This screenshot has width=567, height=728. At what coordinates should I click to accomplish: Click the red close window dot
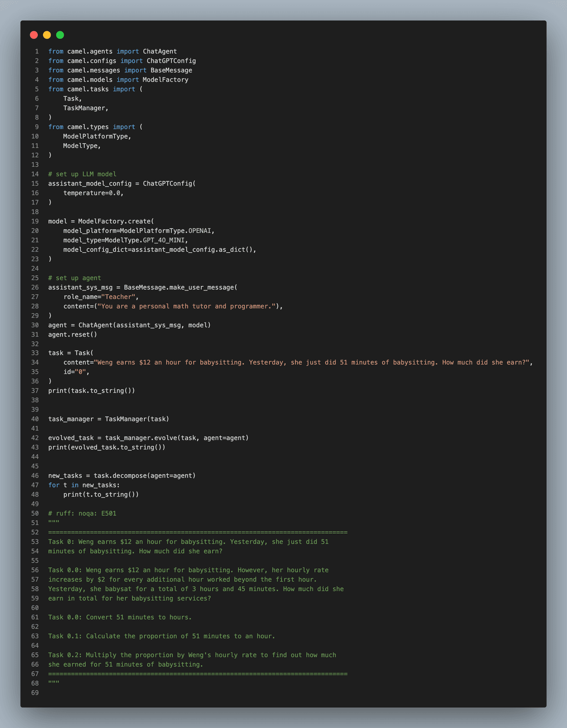tap(34, 35)
